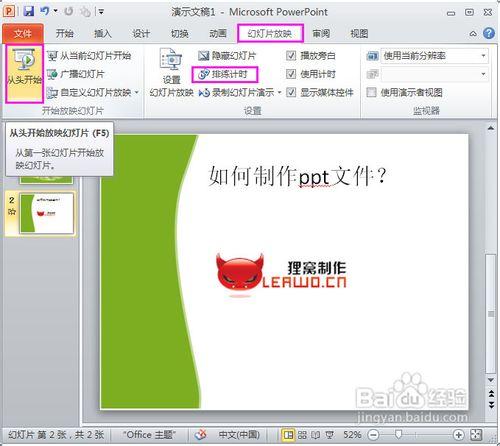Screen dimensions: 500x446
Task: Click 录制幻灯片演示 (Record Slide Show)
Action: coord(237,92)
